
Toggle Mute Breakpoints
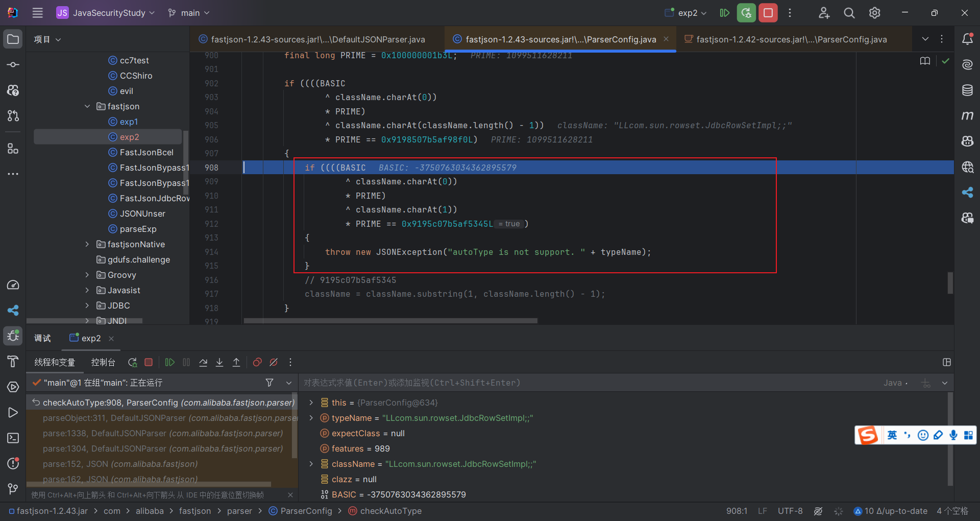tap(274, 362)
